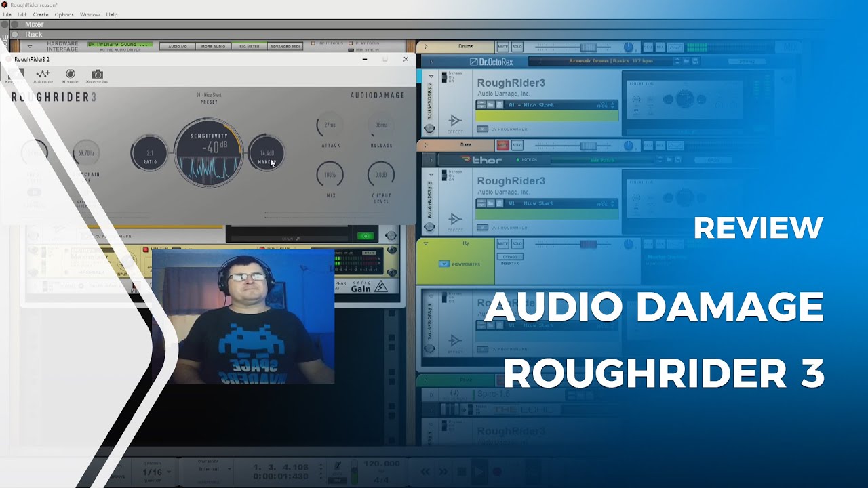Click the MORE AUDIO button
The width and height of the screenshot is (868, 488).
(214, 46)
